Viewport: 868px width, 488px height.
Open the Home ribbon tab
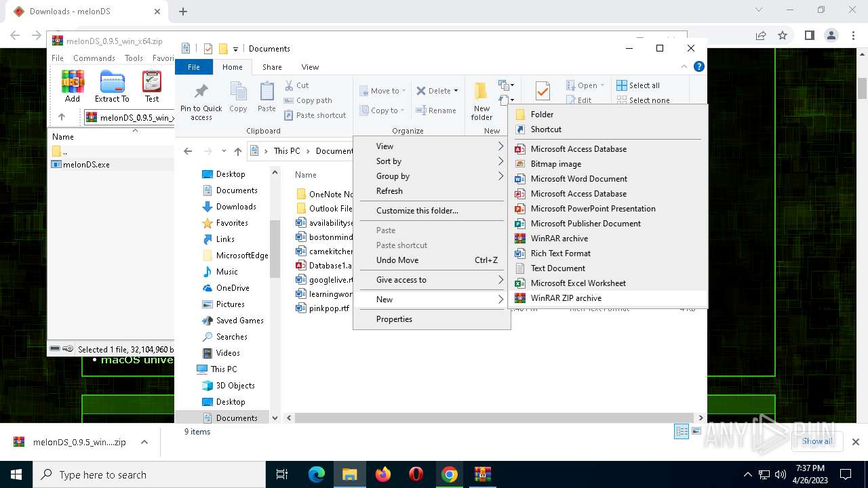pyautogui.click(x=233, y=67)
